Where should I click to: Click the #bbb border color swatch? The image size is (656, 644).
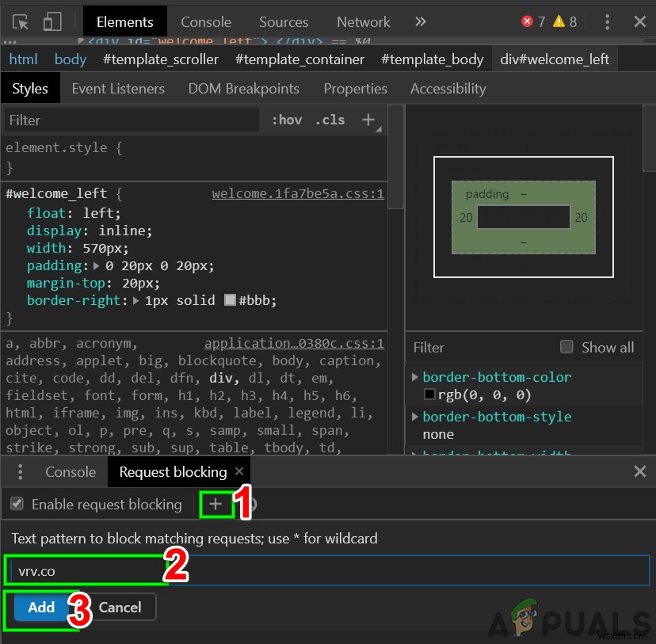coord(230,301)
